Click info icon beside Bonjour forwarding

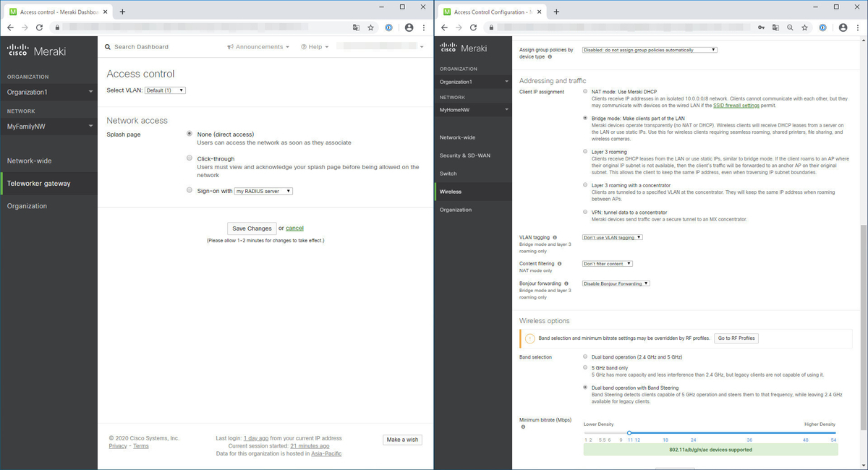coord(566,283)
